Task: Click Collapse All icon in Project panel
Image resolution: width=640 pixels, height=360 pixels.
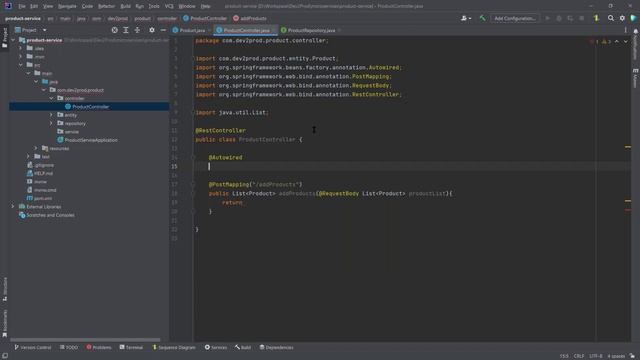Action: [137, 30]
